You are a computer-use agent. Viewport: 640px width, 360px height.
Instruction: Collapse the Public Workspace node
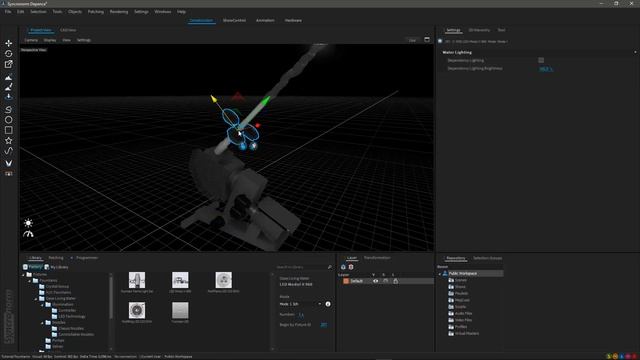pos(440,274)
